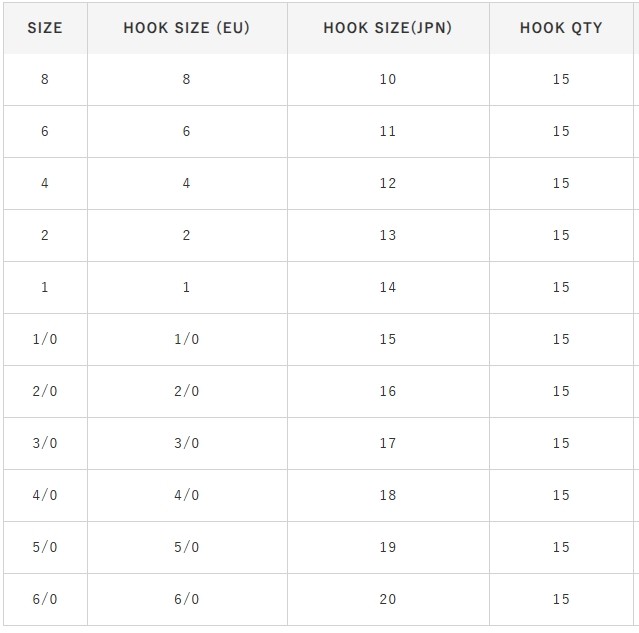This screenshot has width=639, height=633.
Task: Click the JPN hook size 12 cell
Action: [388, 183]
